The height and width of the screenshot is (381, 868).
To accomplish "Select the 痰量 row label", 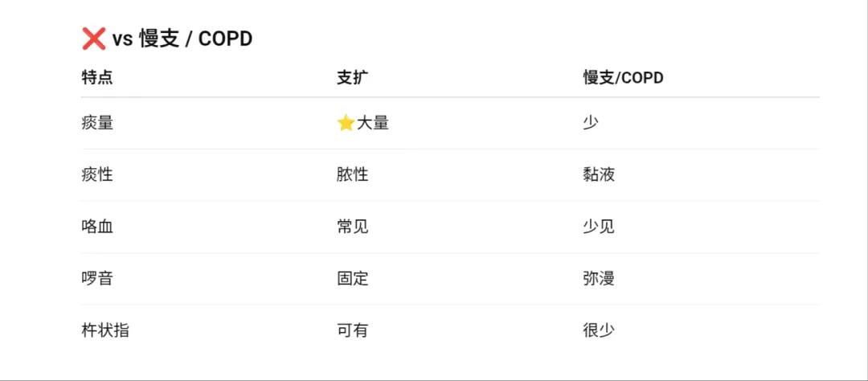I will [97, 123].
